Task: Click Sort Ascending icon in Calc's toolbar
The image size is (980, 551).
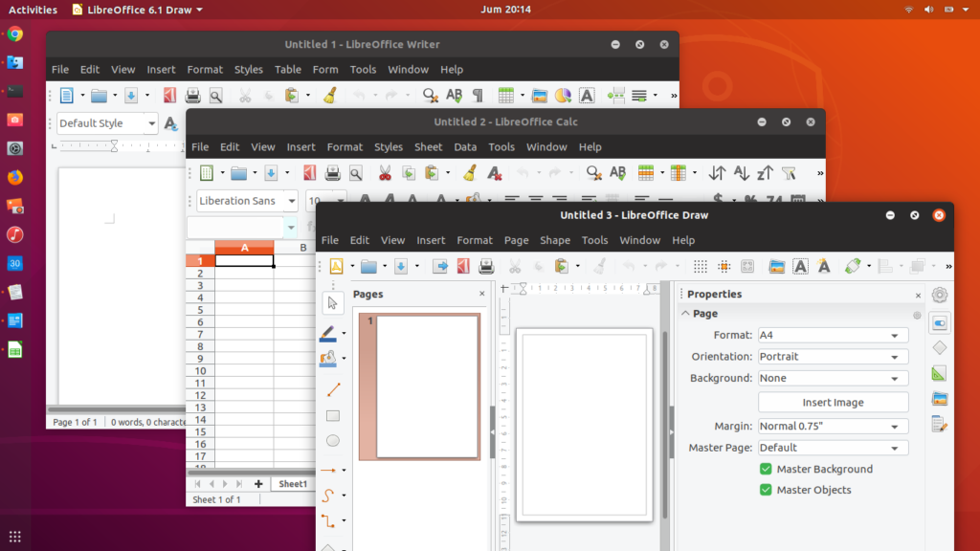Action: [742, 173]
